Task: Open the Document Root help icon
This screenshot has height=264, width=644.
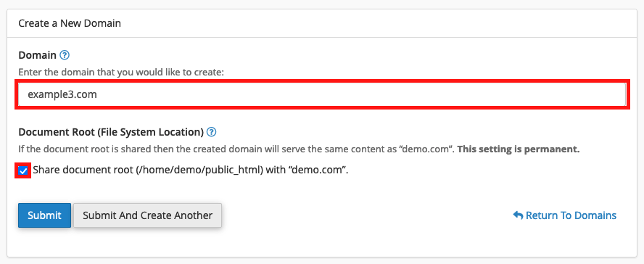Action: tap(212, 132)
